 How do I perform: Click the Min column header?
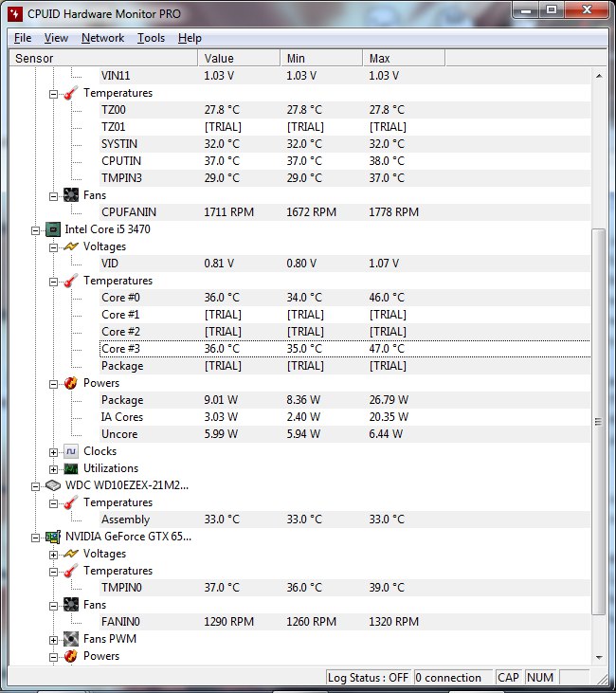[321, 58]
